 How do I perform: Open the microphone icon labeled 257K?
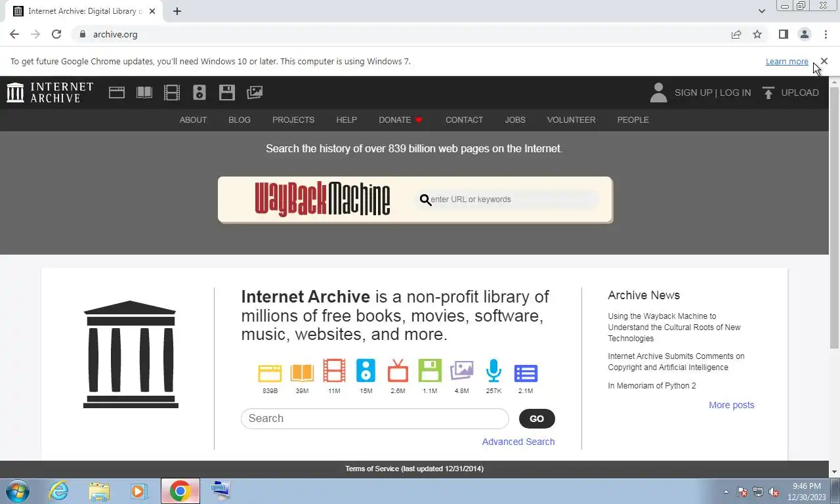[x=493, y=371]
